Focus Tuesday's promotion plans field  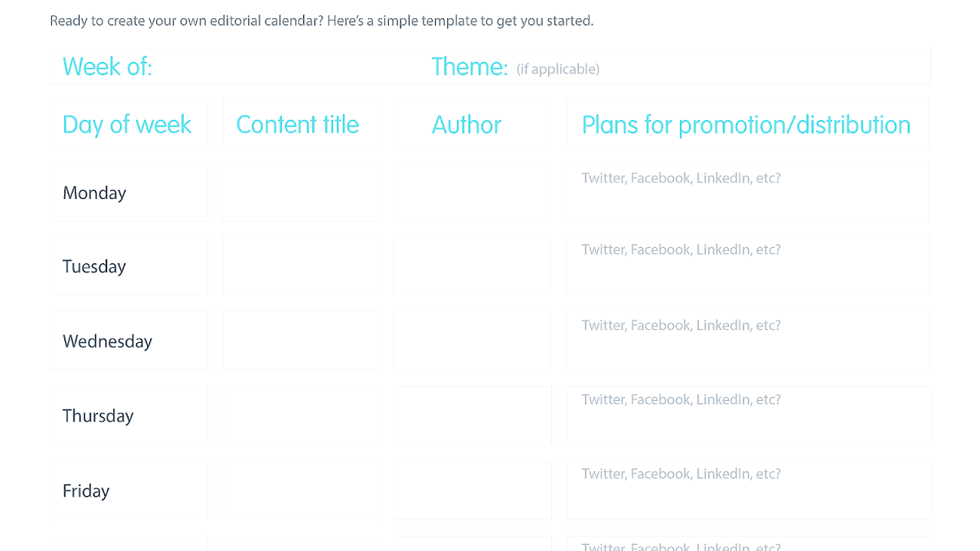coord(746,266)
